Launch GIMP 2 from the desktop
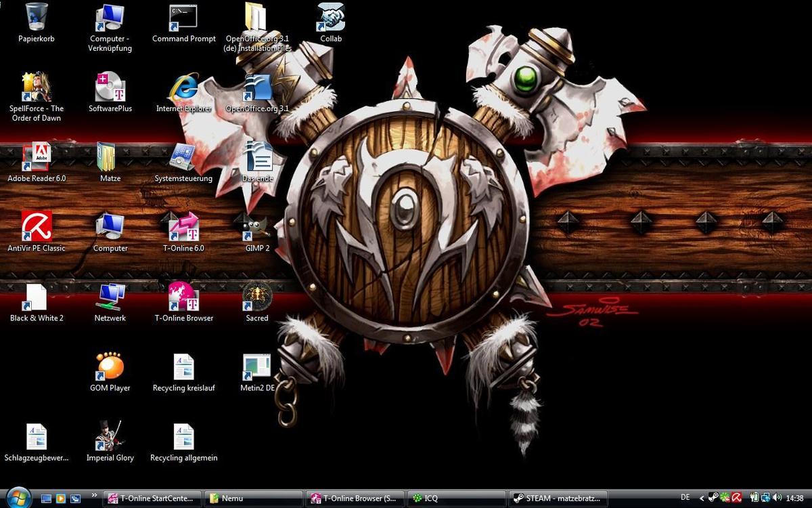812x508 pixels. point(257,232)
